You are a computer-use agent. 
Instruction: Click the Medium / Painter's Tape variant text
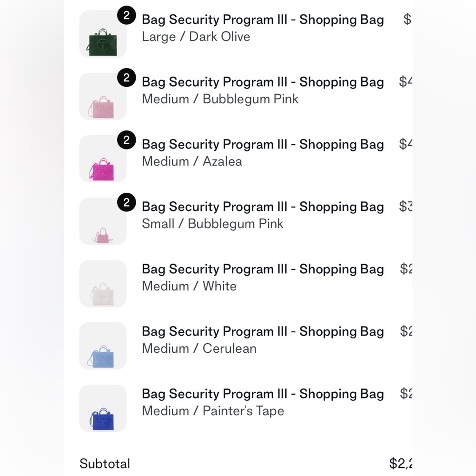(x=213, y=411)
